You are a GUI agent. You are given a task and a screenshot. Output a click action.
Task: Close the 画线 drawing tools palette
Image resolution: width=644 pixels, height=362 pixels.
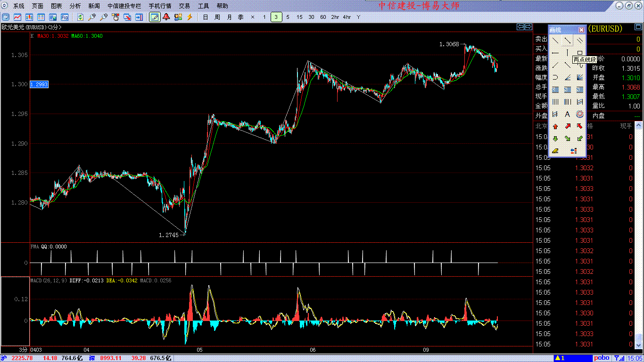tap(581, 30)
